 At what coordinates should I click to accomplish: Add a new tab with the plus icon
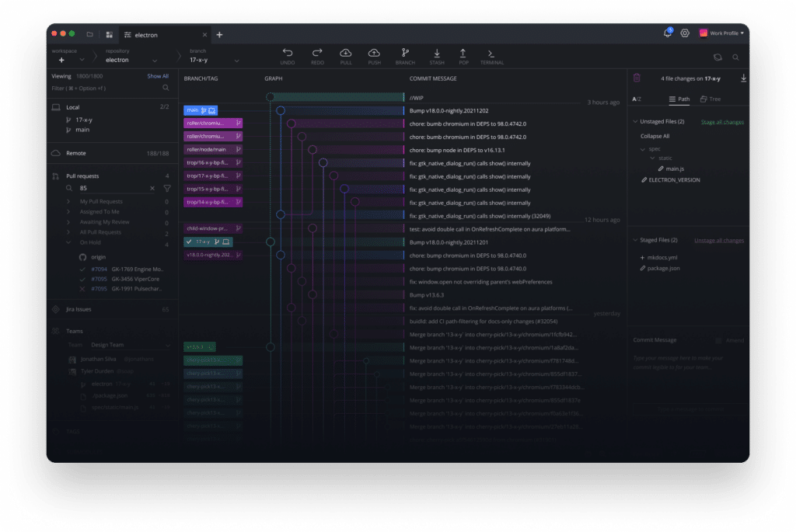(x=219, y=34)
